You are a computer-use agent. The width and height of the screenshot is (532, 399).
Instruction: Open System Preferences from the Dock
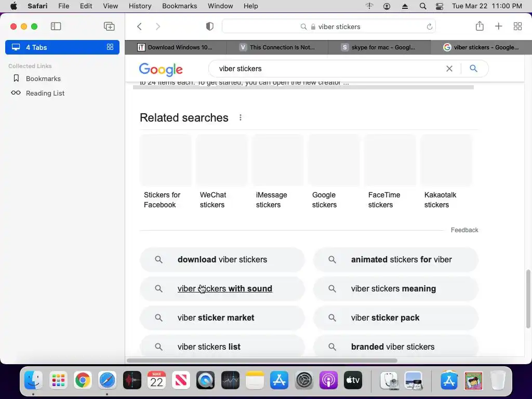click(x=303, y=380)
